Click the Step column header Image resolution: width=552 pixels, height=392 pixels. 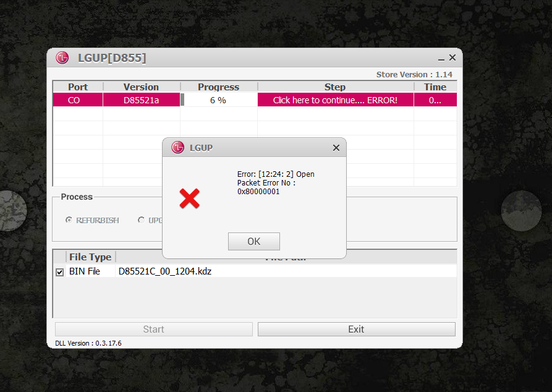coord(335,87)
